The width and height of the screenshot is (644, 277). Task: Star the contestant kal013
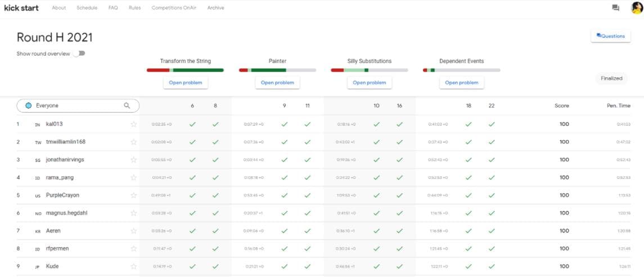tap(133, 124)
